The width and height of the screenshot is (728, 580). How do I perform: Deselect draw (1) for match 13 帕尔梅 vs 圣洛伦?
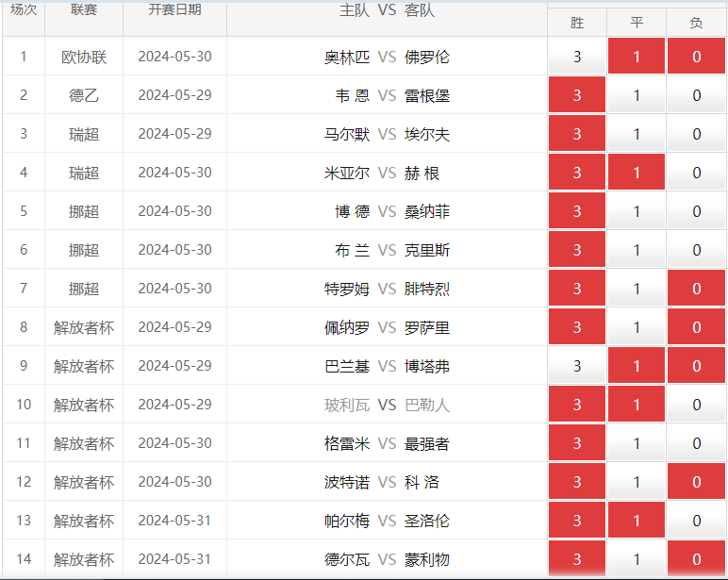tap(637, 520)
